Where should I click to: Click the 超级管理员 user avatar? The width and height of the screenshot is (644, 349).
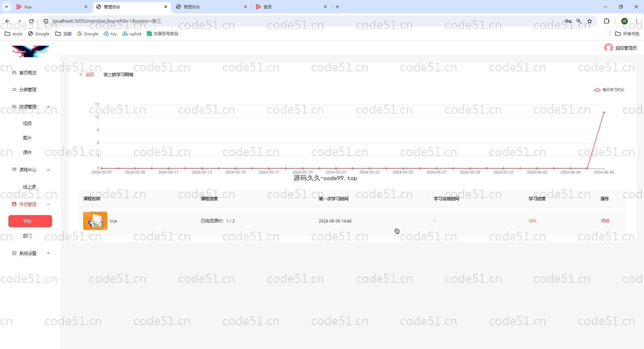click(x=608, y=48)
